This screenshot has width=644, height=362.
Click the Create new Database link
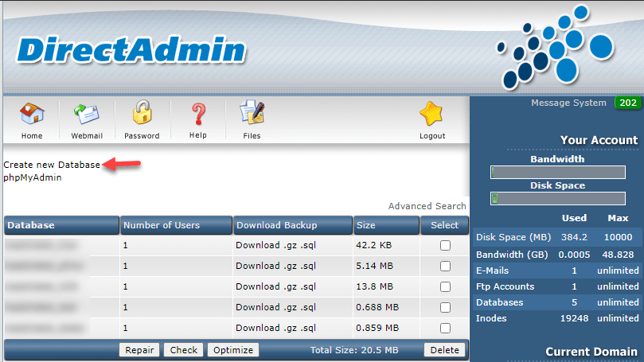tap(52, 165)
